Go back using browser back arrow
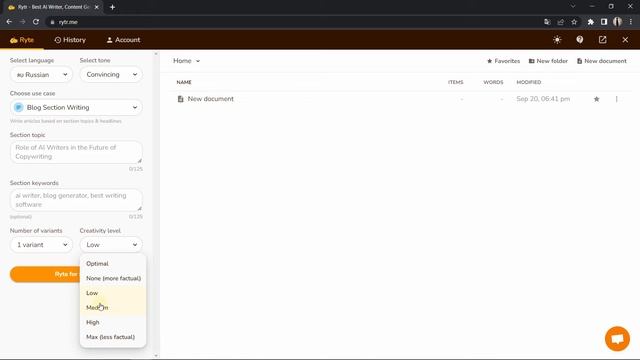640x360 pixels. (9, 22)
